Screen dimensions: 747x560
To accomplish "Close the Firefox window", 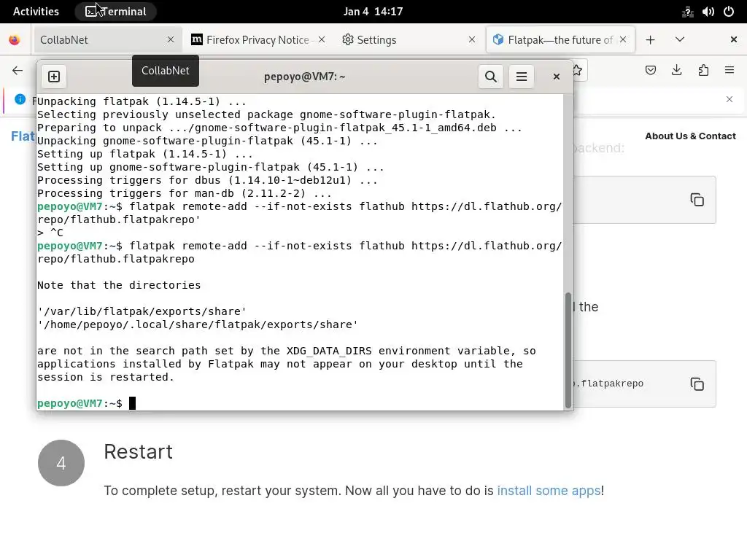I will coord(734,39).
